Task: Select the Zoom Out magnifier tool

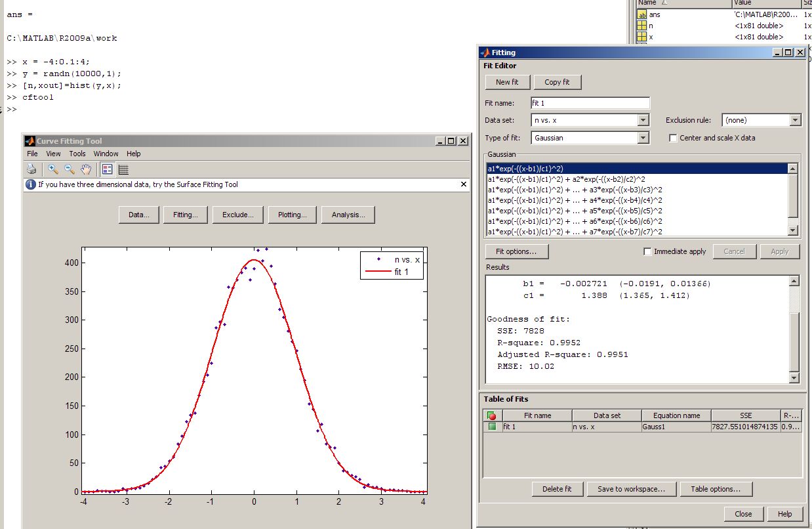Action: [70, 169]
